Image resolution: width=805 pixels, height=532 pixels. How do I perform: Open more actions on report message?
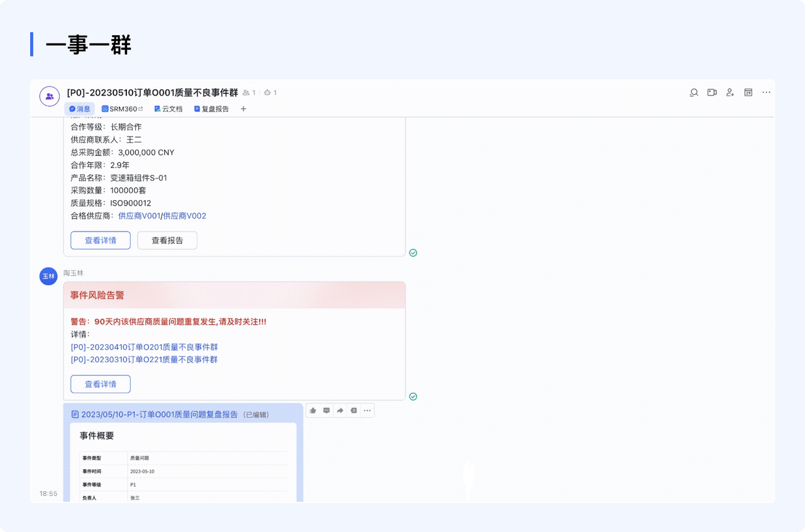367,411
